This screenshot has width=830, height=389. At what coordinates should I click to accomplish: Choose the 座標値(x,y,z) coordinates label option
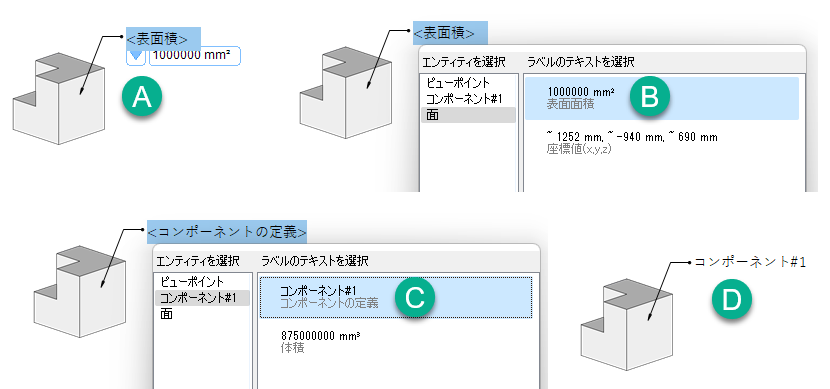click(x=662, y=143)
